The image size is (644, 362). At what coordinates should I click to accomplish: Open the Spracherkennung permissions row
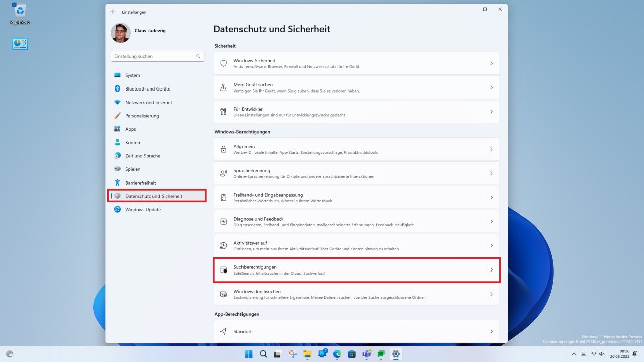tap(357, 173)
